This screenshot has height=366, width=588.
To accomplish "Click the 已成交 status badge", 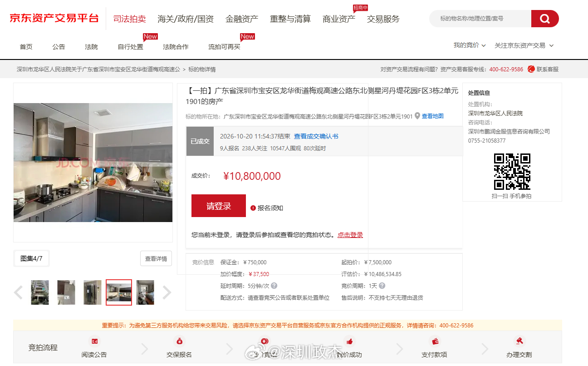I will [x=200, y=141].
